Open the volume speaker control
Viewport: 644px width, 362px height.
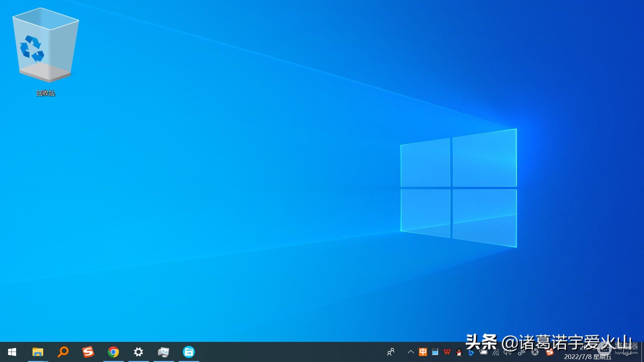[508, 352]
